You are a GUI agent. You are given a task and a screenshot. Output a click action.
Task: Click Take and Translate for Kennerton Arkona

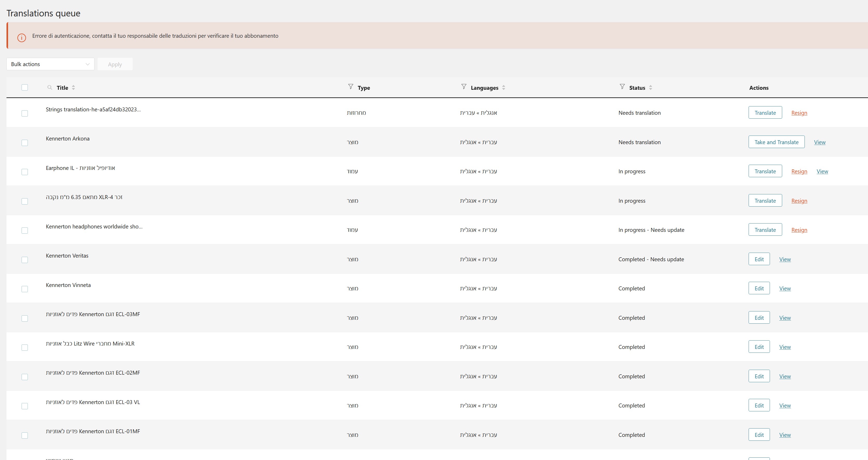pos(776,142)
